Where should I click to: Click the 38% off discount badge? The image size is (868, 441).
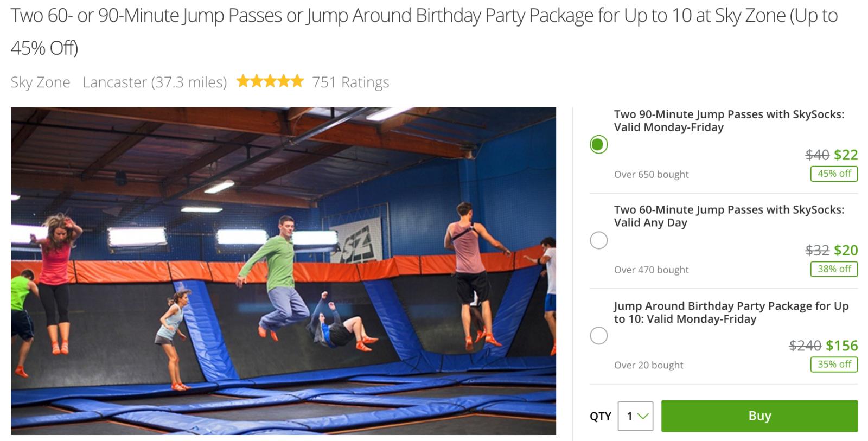[834, 269]
